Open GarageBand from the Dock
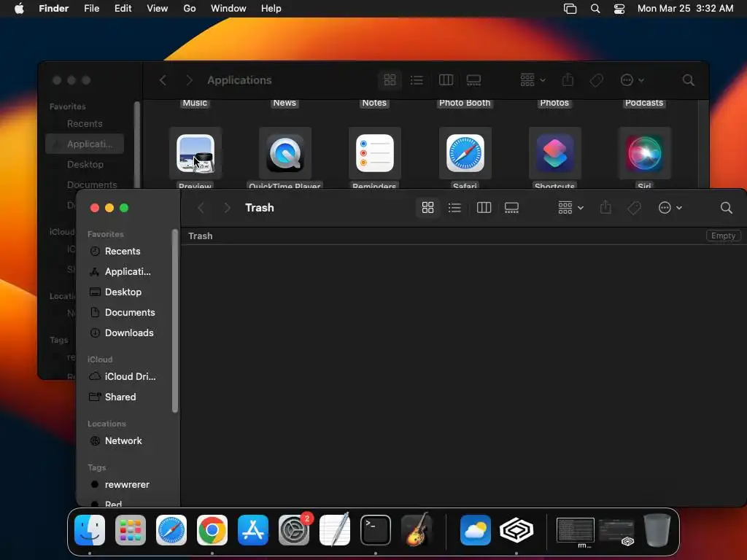 pos(417,530)
